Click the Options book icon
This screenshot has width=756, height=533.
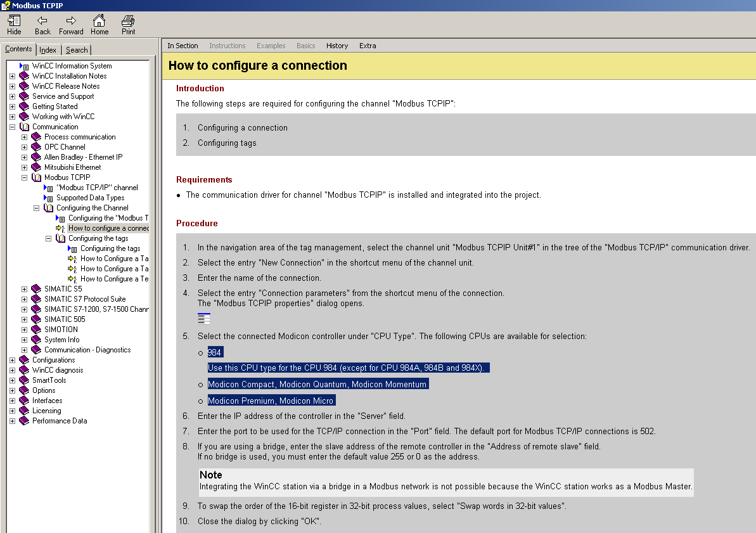pyautogui.click(x=24, y=390)
